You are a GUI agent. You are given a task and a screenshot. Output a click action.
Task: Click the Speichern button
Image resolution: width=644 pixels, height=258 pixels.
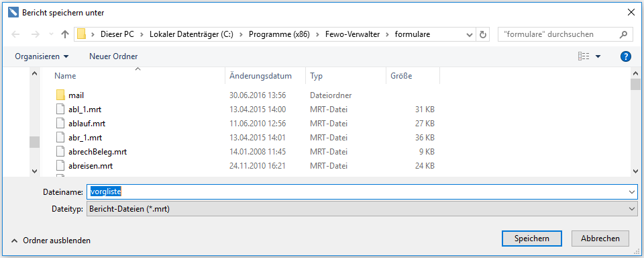pos(531,239)
